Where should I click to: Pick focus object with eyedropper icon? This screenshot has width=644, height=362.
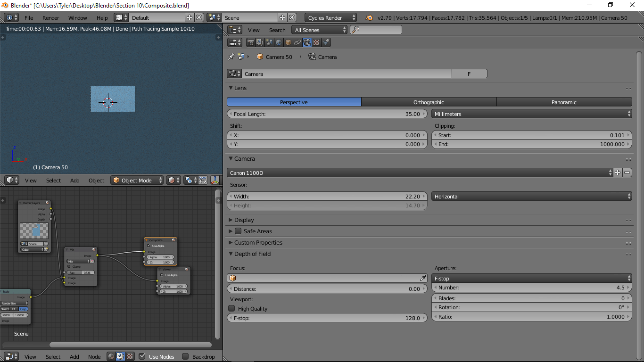423,278
